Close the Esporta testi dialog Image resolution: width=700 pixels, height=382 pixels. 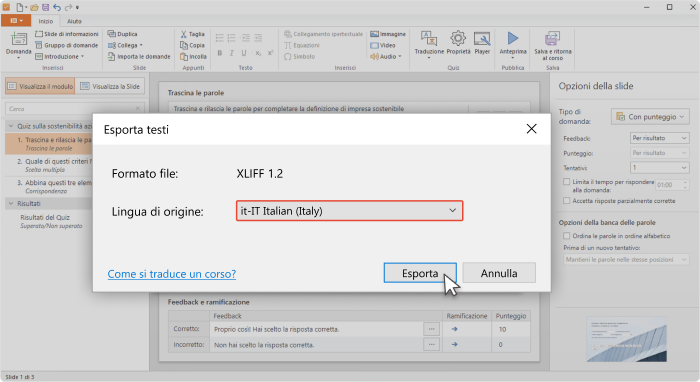coord(531,129)
